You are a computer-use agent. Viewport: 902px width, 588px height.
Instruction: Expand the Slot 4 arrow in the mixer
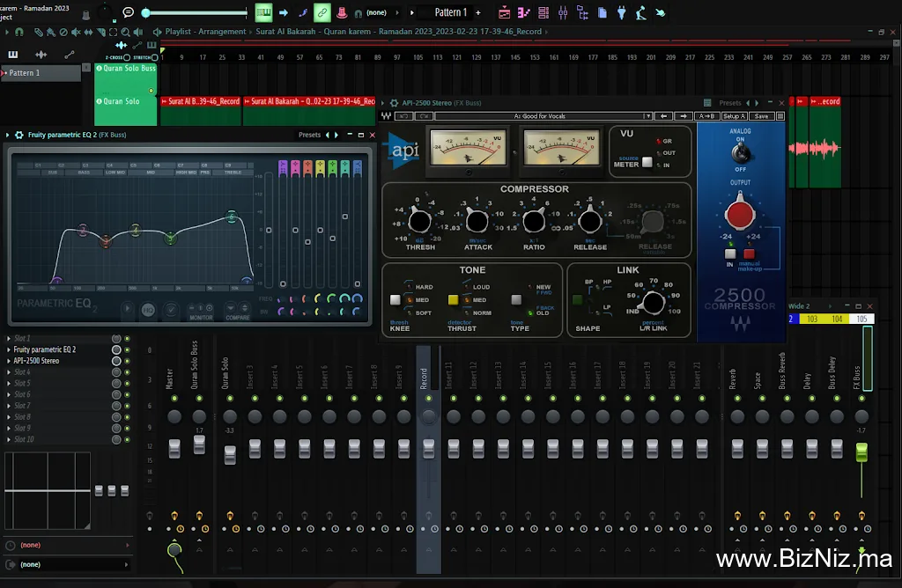coord(9,371)
